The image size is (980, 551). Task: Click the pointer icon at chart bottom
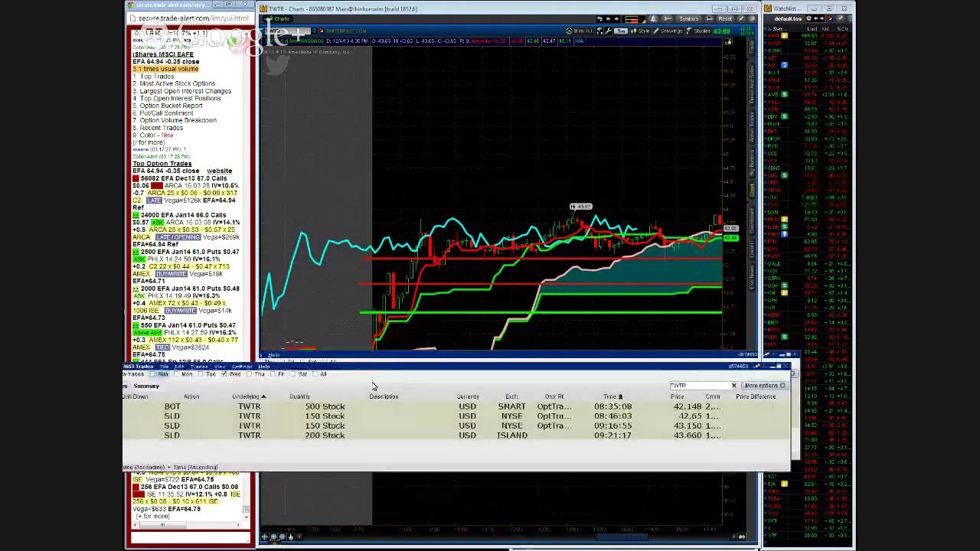[x=291, y=536]
